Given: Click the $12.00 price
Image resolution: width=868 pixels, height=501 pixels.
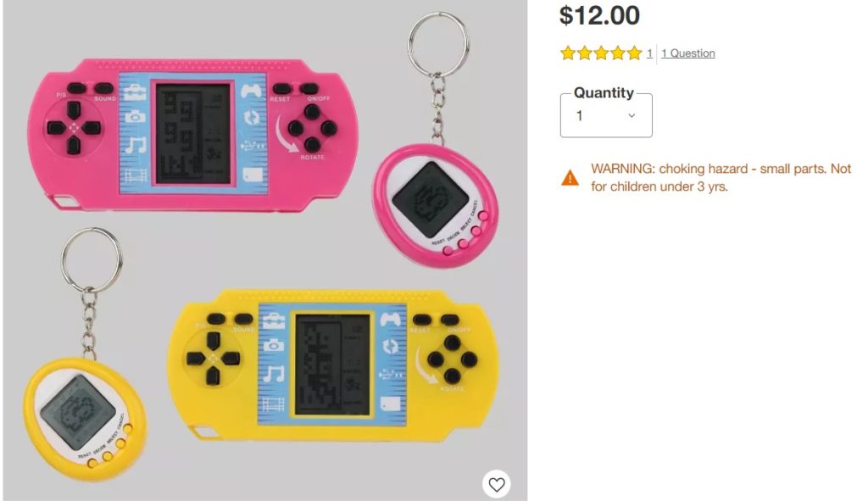Looking at the screenshot, I should tap(599, 15).
